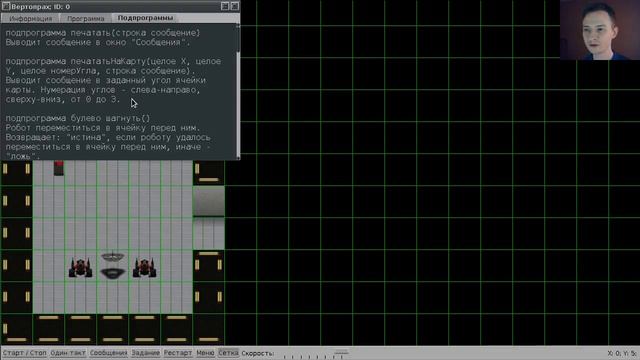Click the webcam video thumbnail

click(600, 30)
